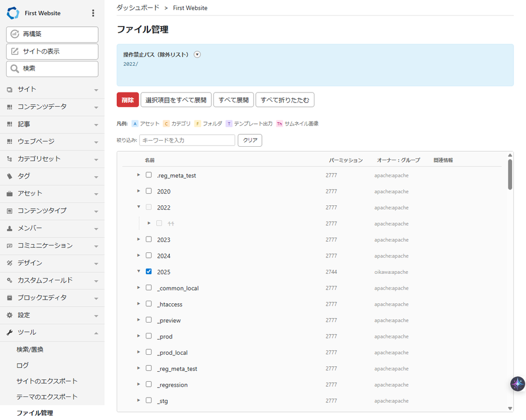This screenshot has height=420, width=526.
Task: Check the checkbox for 2020
Action: [x=148, y=191]
